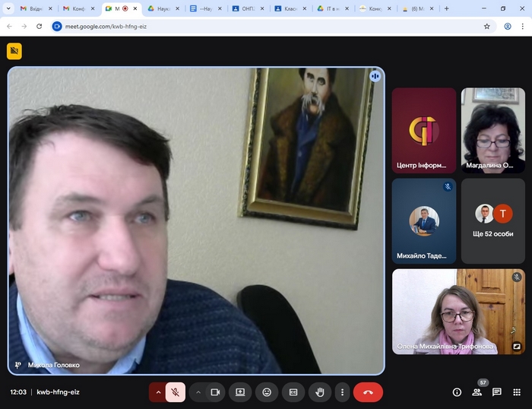
Task: Open the activities grid icon
Action: click(x=517, y=392)
